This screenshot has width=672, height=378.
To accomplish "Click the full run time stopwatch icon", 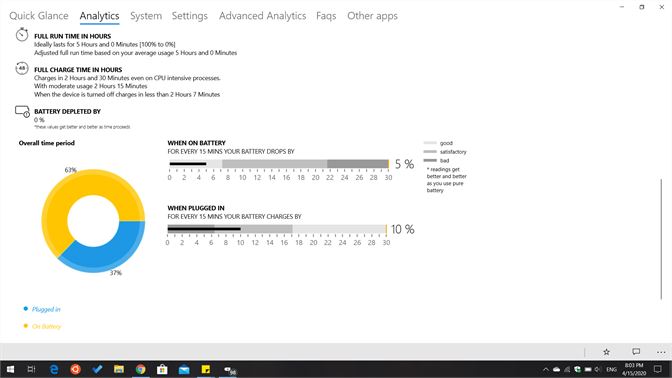I will pos(22,35).
